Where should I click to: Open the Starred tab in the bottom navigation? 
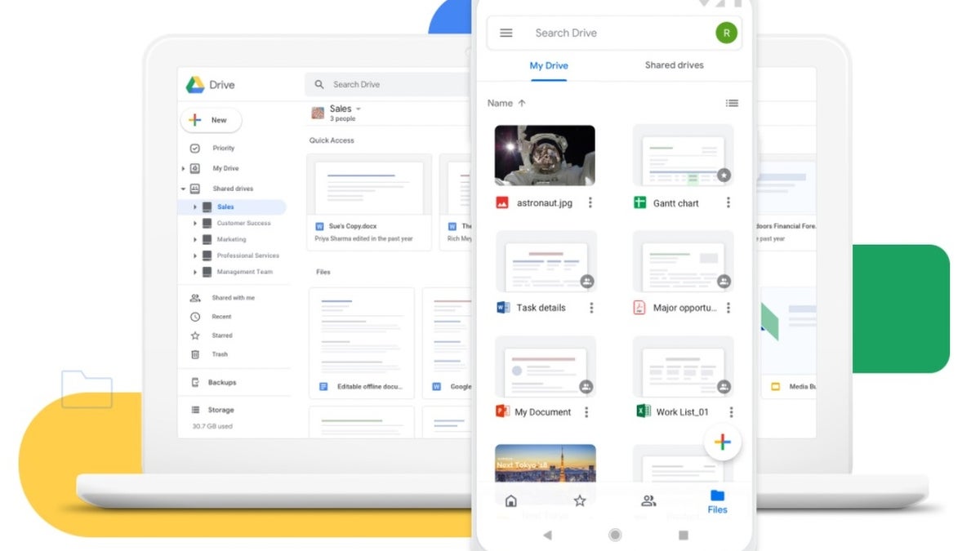pyautogui.click(x=580, y=501)
